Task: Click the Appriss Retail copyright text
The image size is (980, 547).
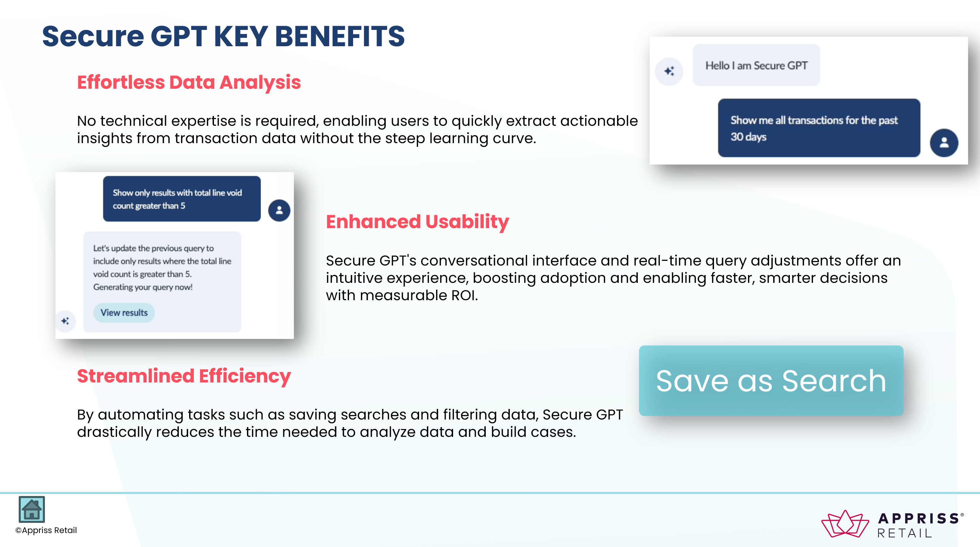Action: (45, 531)
